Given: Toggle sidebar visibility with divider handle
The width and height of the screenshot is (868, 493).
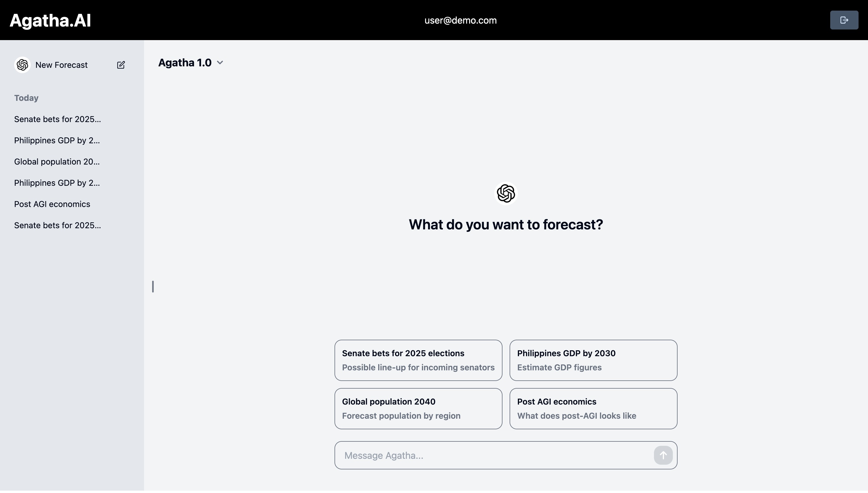Looking at the screenshot, I should click(x=153, y=286).
